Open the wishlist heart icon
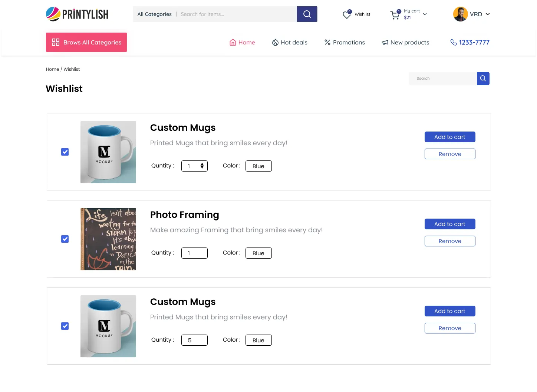 pos(347,14)
